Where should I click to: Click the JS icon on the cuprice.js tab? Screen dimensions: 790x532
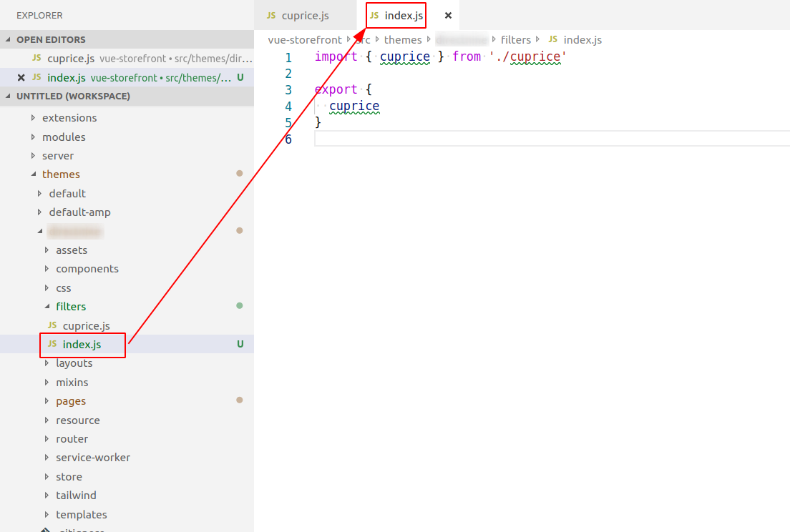270,15
